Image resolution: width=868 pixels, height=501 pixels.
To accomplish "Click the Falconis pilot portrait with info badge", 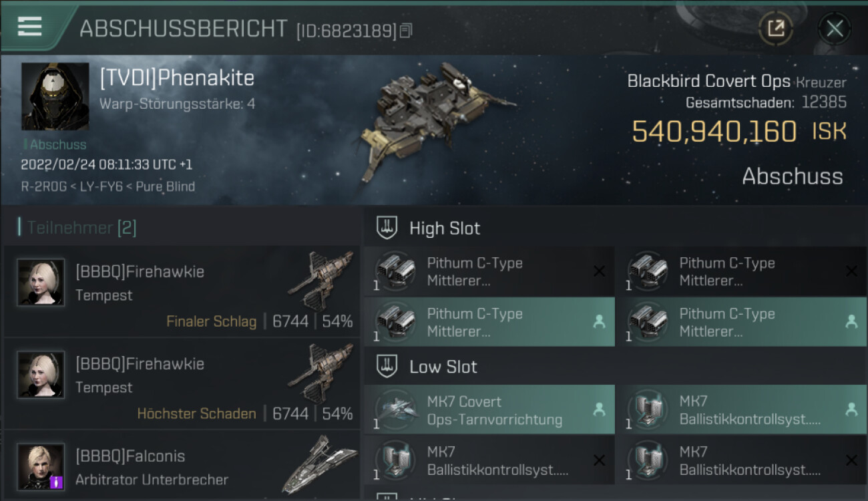I will click(41, 466).
